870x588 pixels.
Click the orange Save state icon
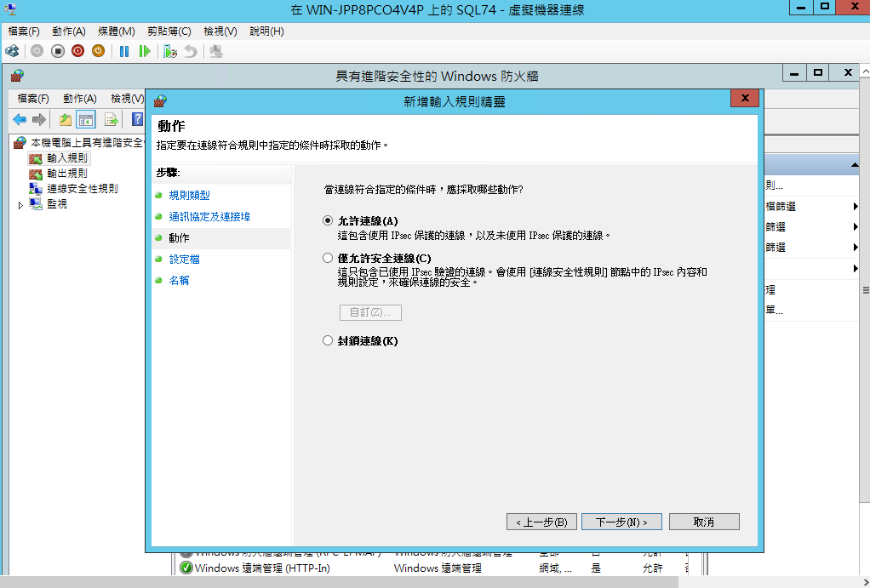(x=98, y=52)
